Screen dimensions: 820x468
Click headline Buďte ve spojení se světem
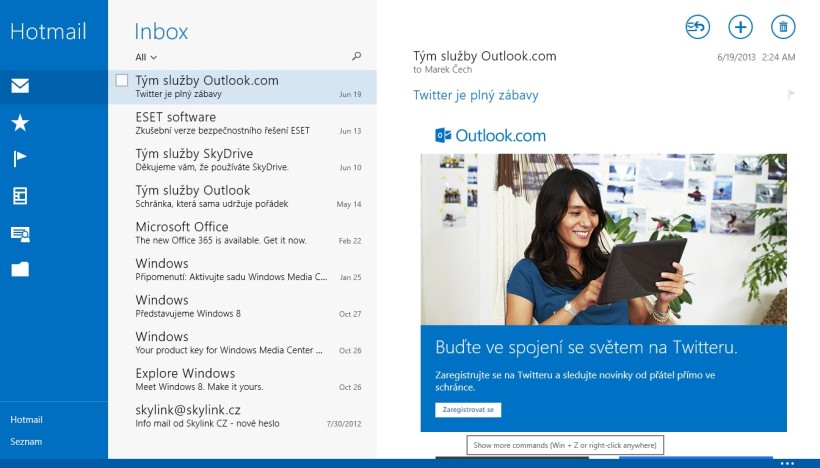point(586,347)
